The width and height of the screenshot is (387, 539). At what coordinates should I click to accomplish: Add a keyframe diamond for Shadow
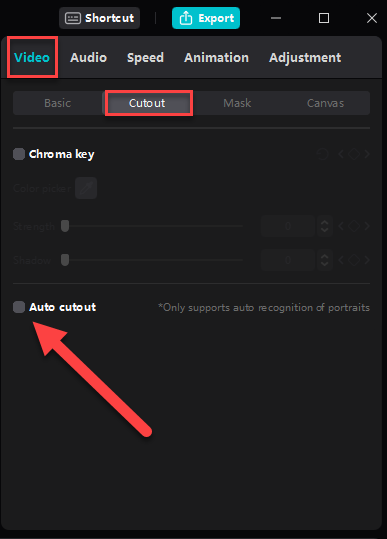(x=354, y=260)
